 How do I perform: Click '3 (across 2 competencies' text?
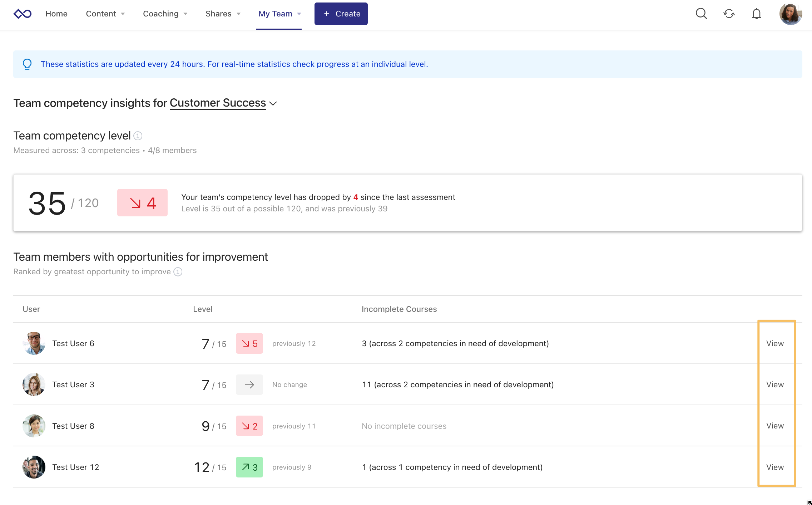point(455,343)
